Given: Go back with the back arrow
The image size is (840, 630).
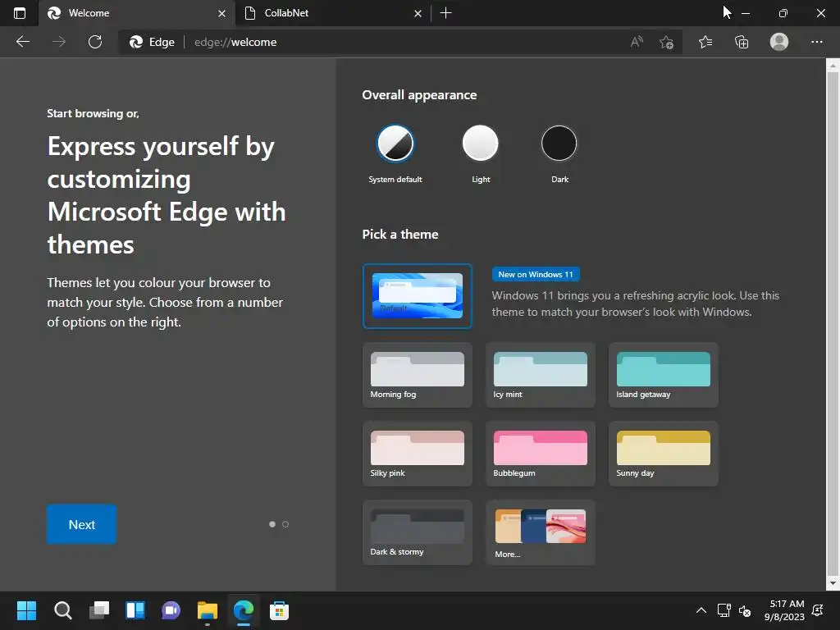Looking at the screenshot, I should click(x=23, y=42).
